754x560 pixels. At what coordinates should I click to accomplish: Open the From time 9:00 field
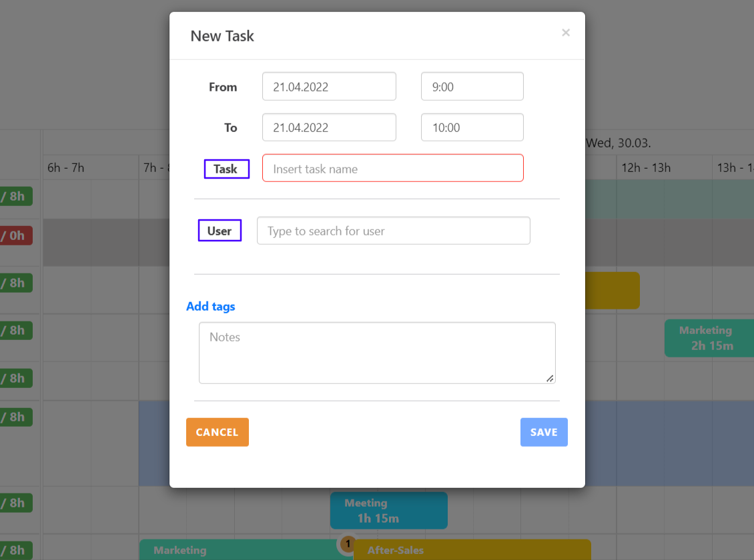pyautogui.click(x=472, y=87)
